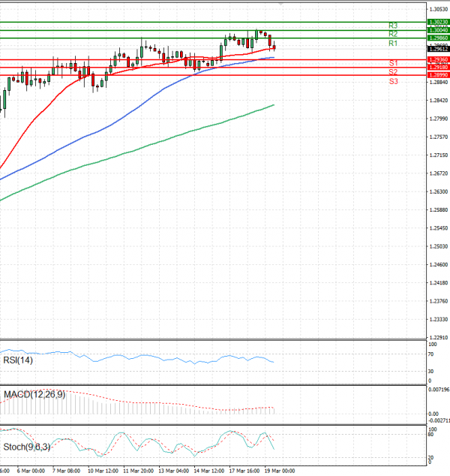Click the 1.28420 price axis value
This screenshot has height=476, width=450.
(439, 101)
